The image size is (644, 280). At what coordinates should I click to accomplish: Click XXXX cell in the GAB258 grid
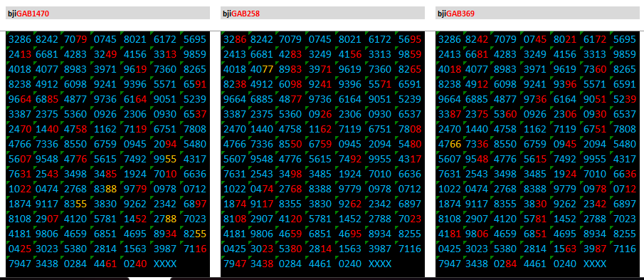click(x=380, y=264)
